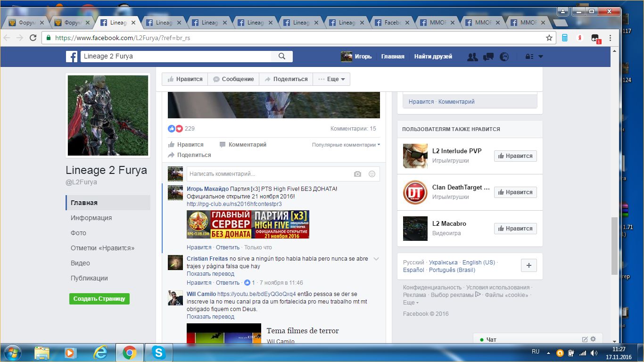Toggle like on L2 Macabro page
644x362 pixels.
pyautogui.click(x=515, y=229)
